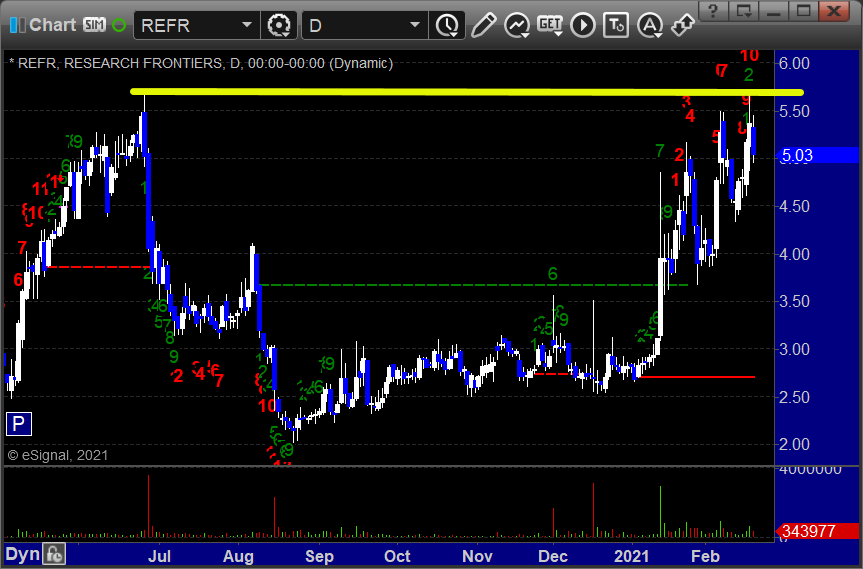Image resolution: width=863 pixels, height=569 pixels.
Task: Click the 2.00 price axis label
Action: click(794, 445)
